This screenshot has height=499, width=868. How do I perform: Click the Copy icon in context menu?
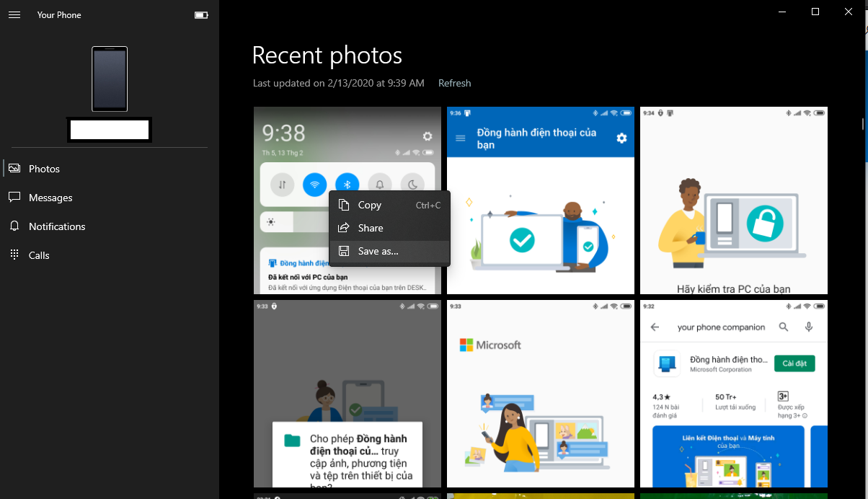click(x=344, y=205)
